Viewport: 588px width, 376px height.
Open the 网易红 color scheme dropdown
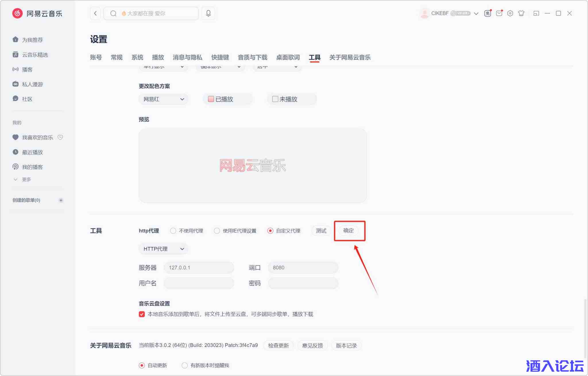(163, 99)
